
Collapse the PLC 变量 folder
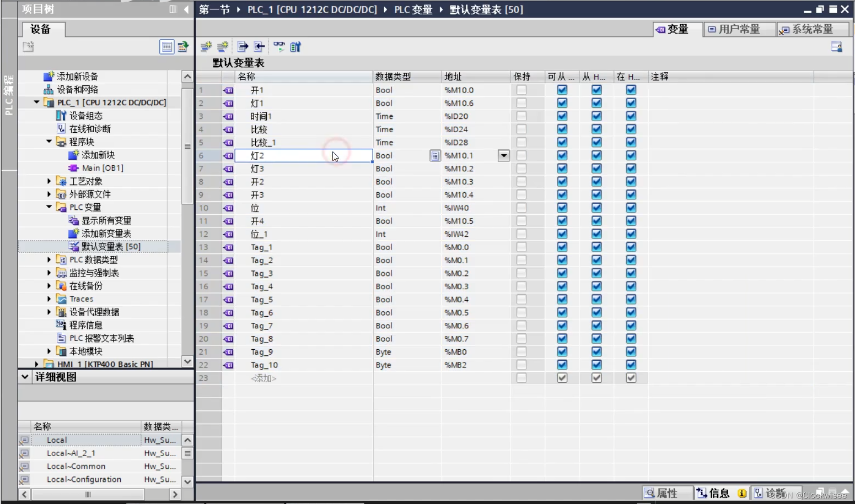point(49,207)
